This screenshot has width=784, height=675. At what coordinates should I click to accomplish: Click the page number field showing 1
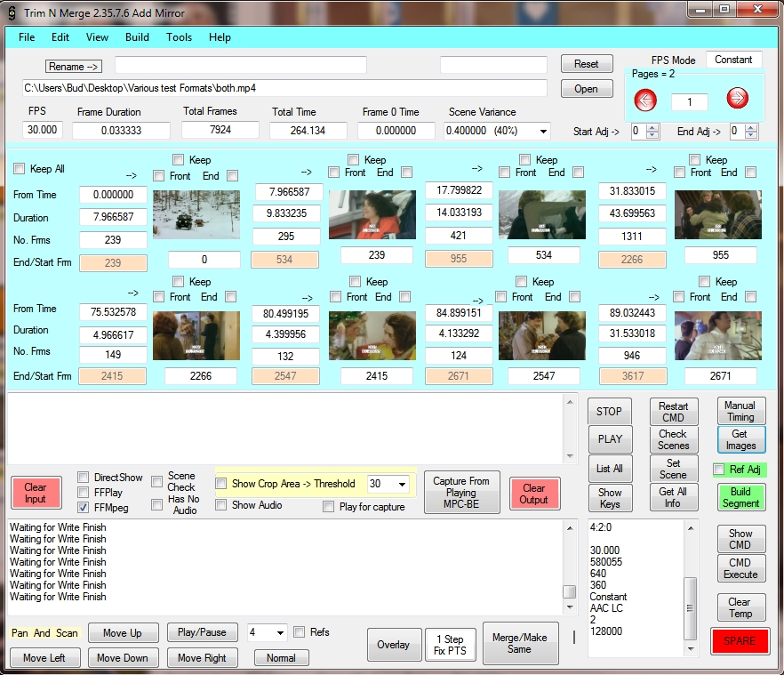[x=690, y=102]
